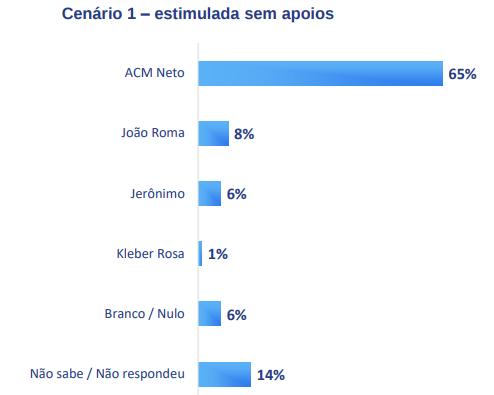Viewport: 494px width, 395px height.
Task: Select the João Roma category label
Action: pyautogui.click(x=153, y=133)
